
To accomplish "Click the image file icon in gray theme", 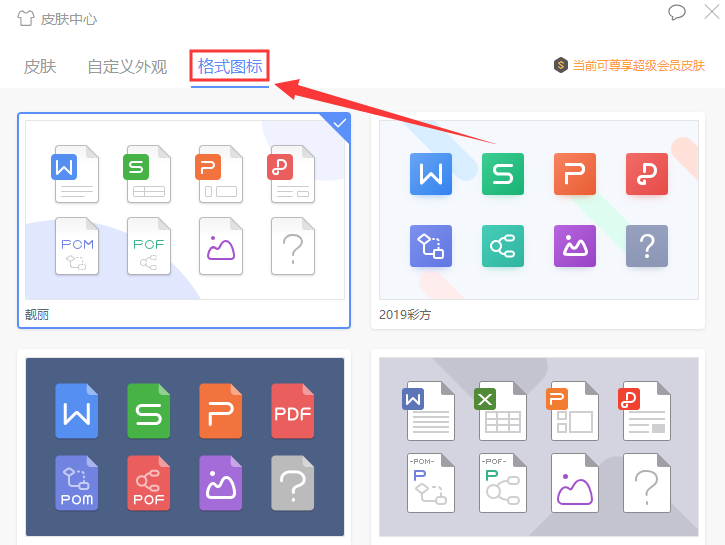I will tap(575, 483).
